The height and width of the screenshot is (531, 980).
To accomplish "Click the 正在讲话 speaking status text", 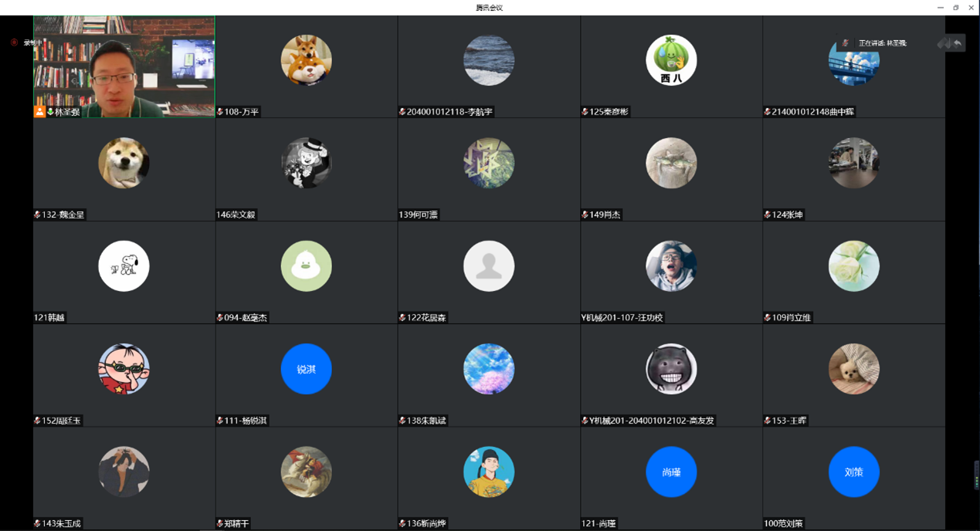I will coord(883,43).
